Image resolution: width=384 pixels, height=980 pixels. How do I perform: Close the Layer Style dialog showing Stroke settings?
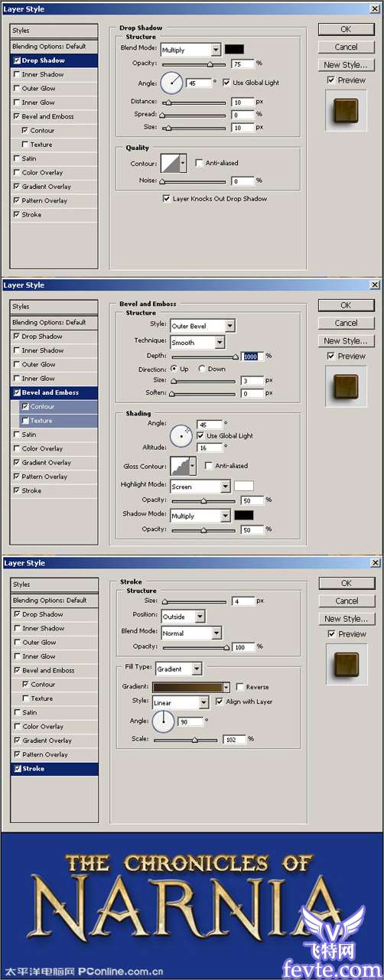click(374, 563)
